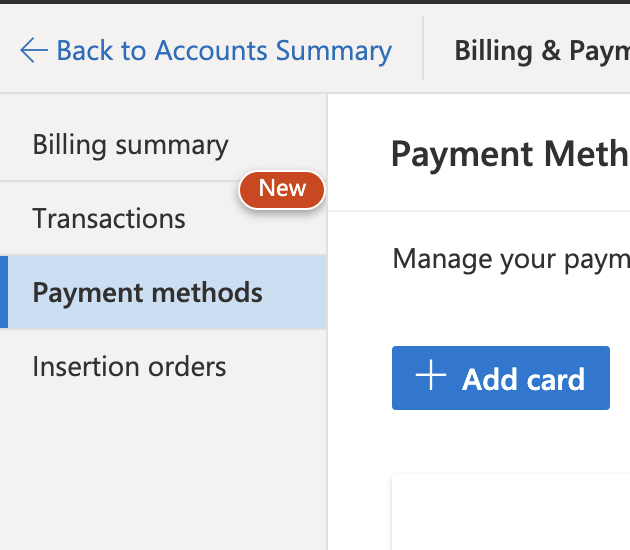Select the card panel below Add card

511,512
